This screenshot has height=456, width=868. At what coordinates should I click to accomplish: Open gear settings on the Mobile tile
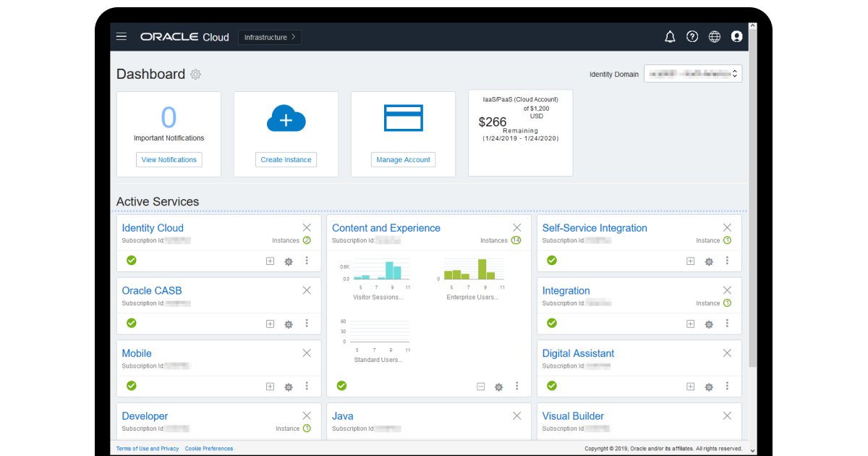[288, 387]
